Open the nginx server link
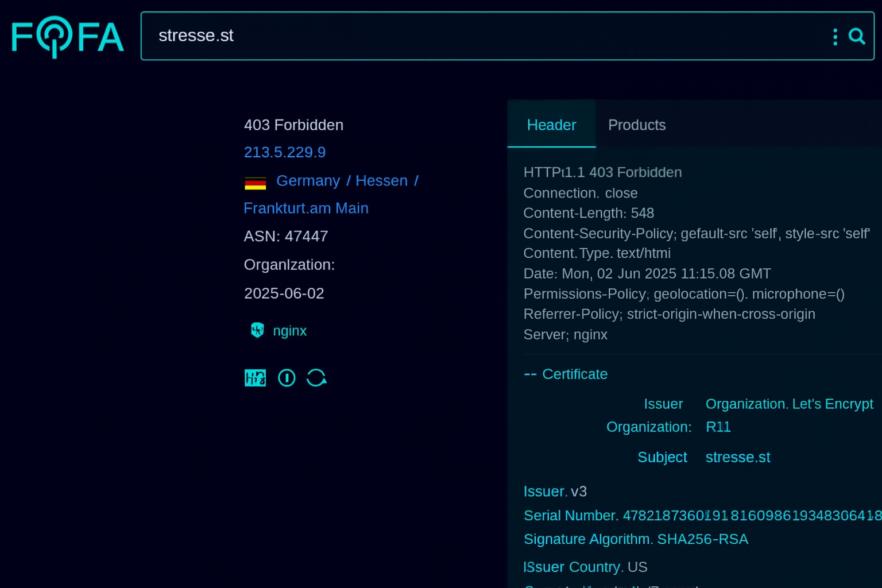The height and width of the screenshot is (588, 882). click(x=289, y=330)
